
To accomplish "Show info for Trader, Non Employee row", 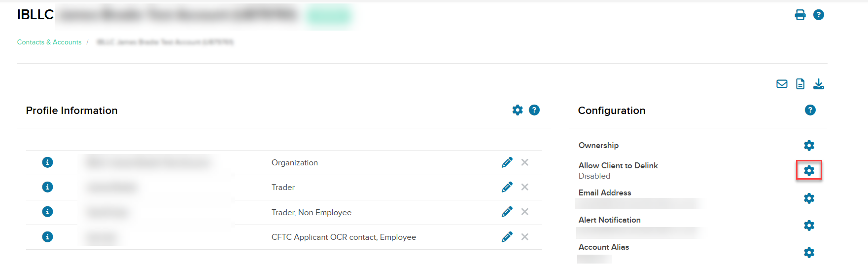I will coord(47,212).
